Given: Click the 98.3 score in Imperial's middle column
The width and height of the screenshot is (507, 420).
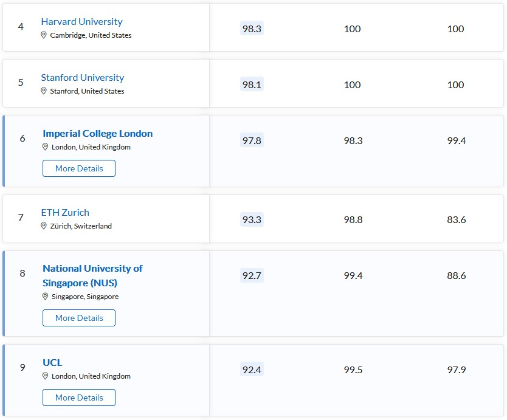Looking at the screenshot, I should [x=353, y=140].
